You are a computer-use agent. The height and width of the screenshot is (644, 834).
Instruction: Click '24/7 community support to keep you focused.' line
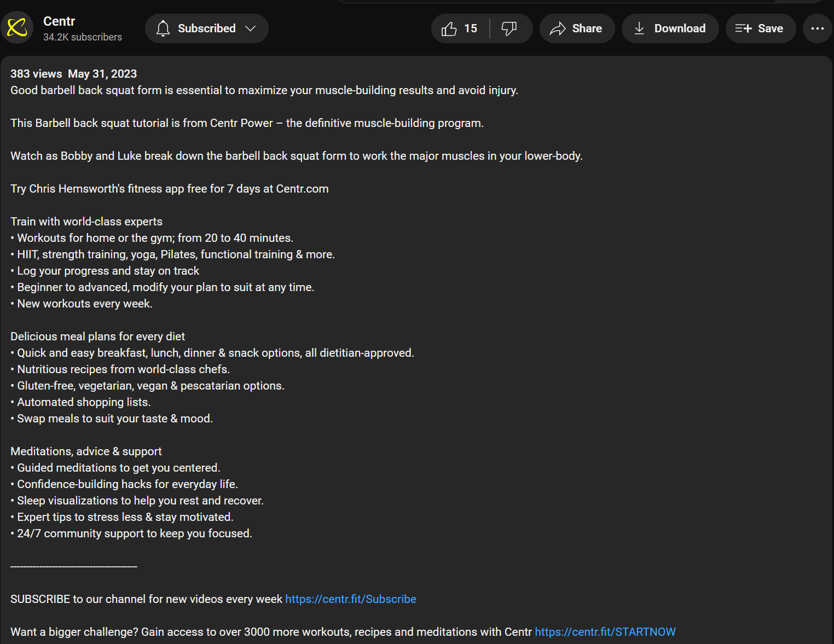131,533
